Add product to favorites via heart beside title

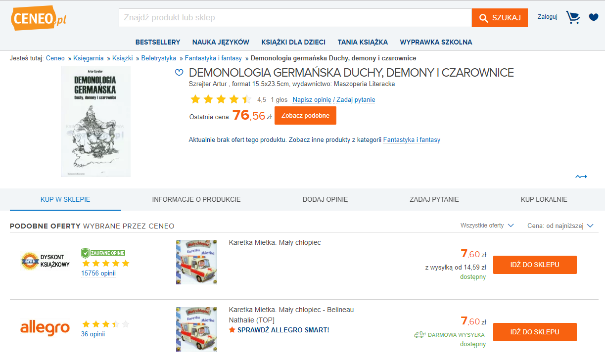179,73
